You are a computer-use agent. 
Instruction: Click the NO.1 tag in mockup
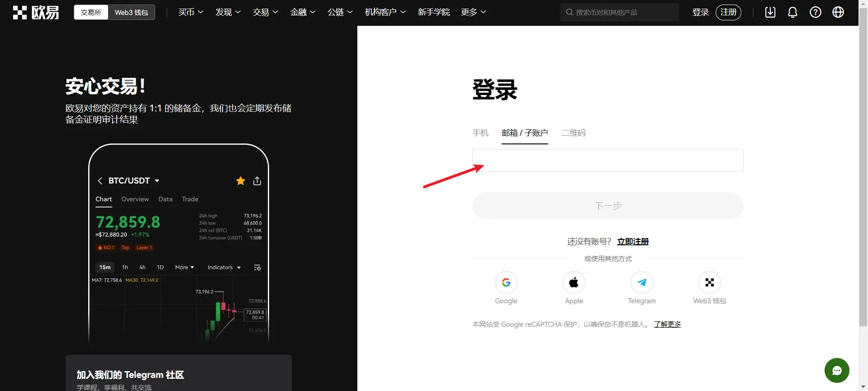(x=106, y=248)
